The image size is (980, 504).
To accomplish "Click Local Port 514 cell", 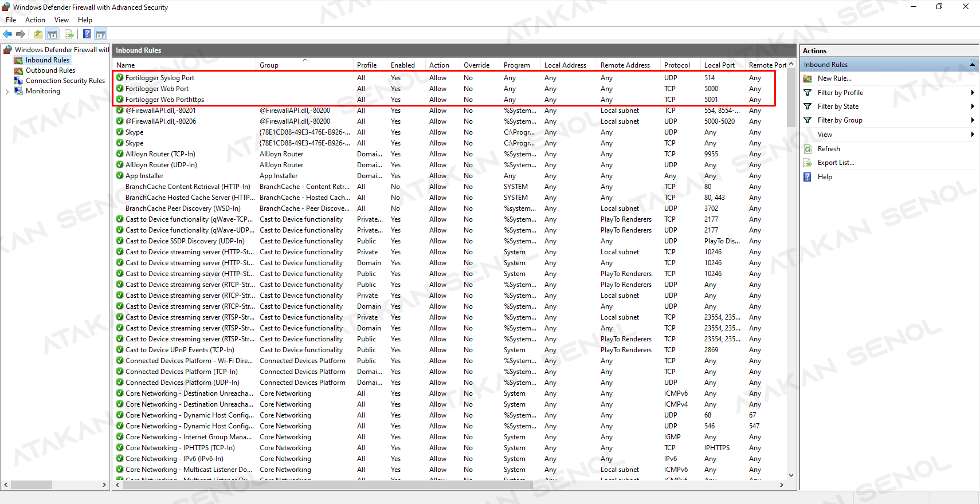I will tap(709, 78).
